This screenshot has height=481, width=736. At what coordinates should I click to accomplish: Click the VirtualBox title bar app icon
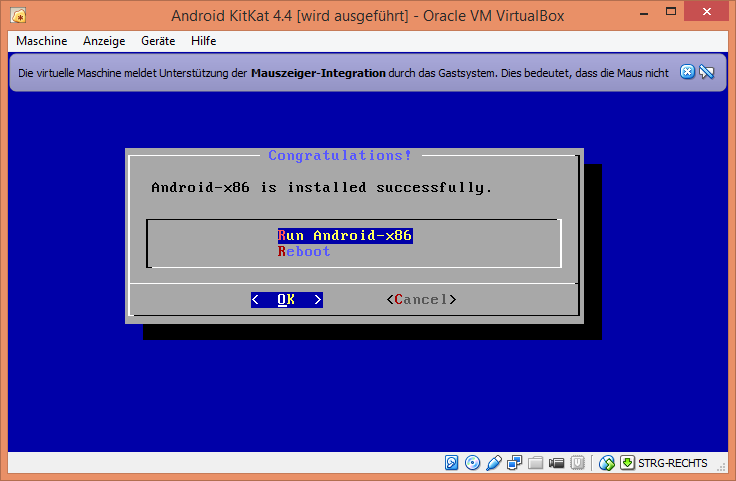click(18, 16)
